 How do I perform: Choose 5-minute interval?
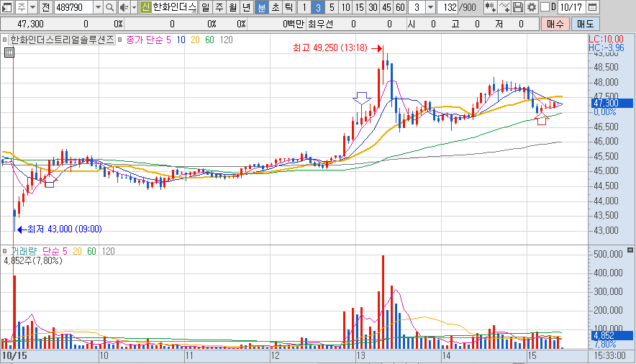point(332,7)
